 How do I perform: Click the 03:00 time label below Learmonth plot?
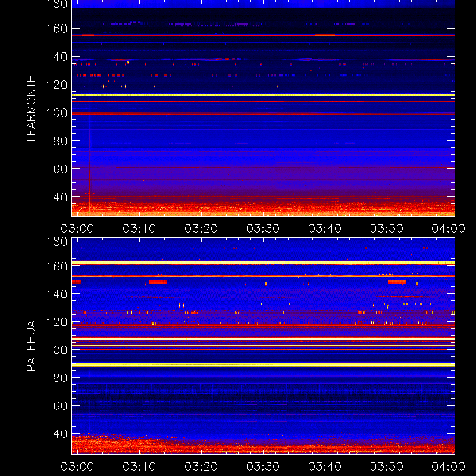point(77,228)
